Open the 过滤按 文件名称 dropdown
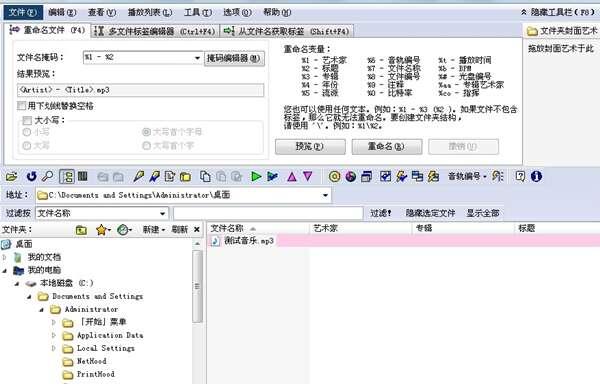The width and height of the screenshot is (600, 384). pyautogui.click(x=162, y=213)
